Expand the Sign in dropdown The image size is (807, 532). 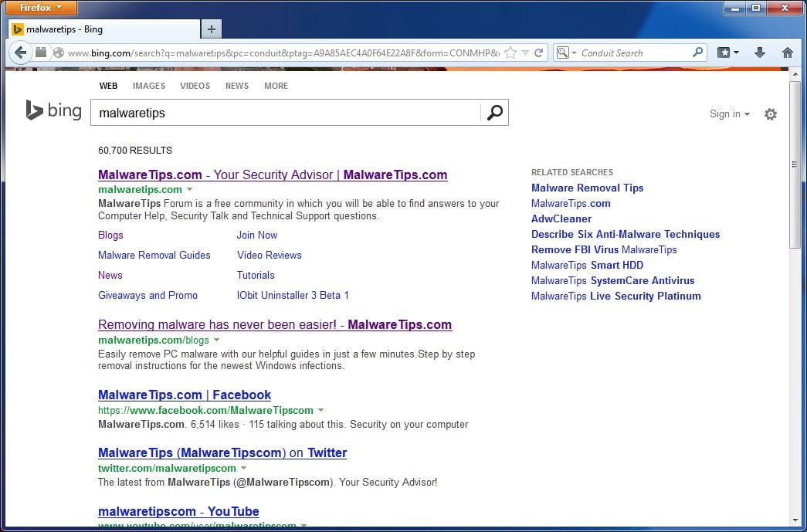tap(729, 114)
